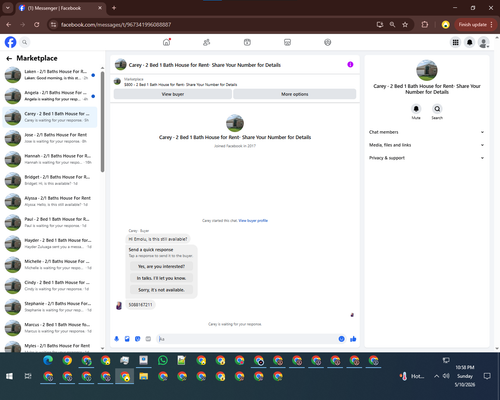The image size is (500, 400).
Task: Send quick response 'In talks. I'll let you know.'
Action: [x=161, y=278]
